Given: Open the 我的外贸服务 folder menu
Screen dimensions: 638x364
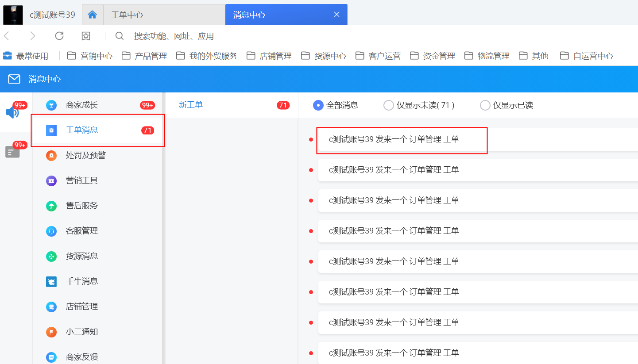Looking at the screenshot, I should pos(207,56).
